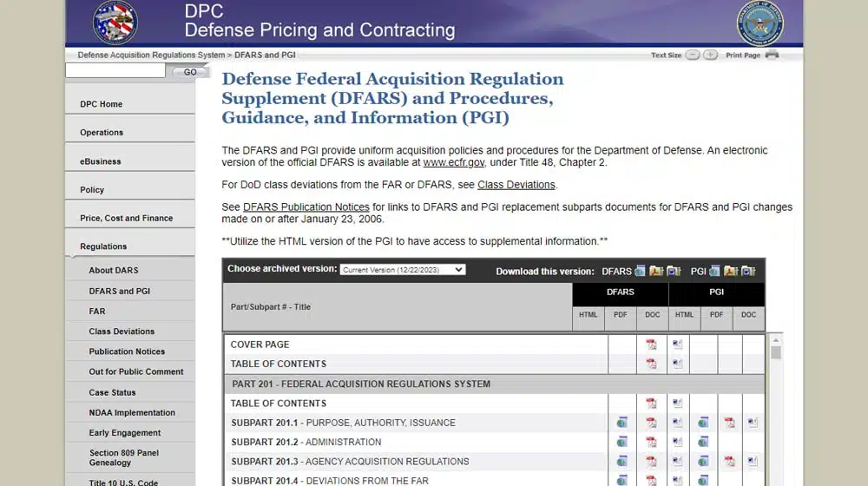
Task: Click the Print Page text link
Action: (x=743, y=55)
